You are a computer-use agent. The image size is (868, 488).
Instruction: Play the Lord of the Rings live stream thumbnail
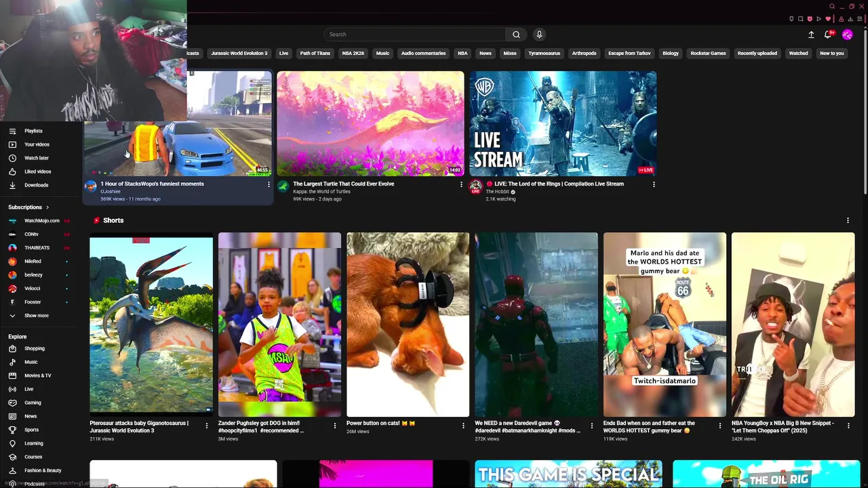pyautogui.click(x=563, y=123)
